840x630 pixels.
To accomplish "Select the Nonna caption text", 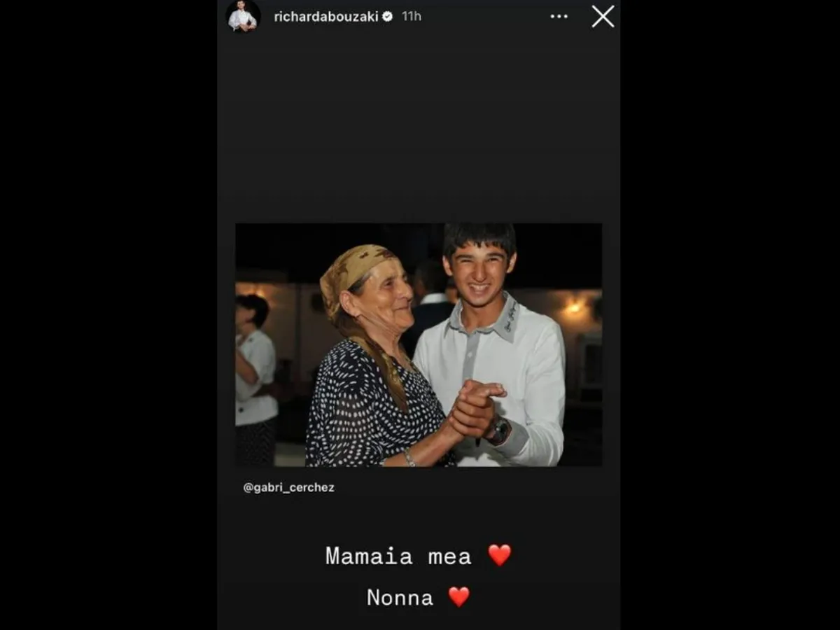I will [x=400, y=597].
